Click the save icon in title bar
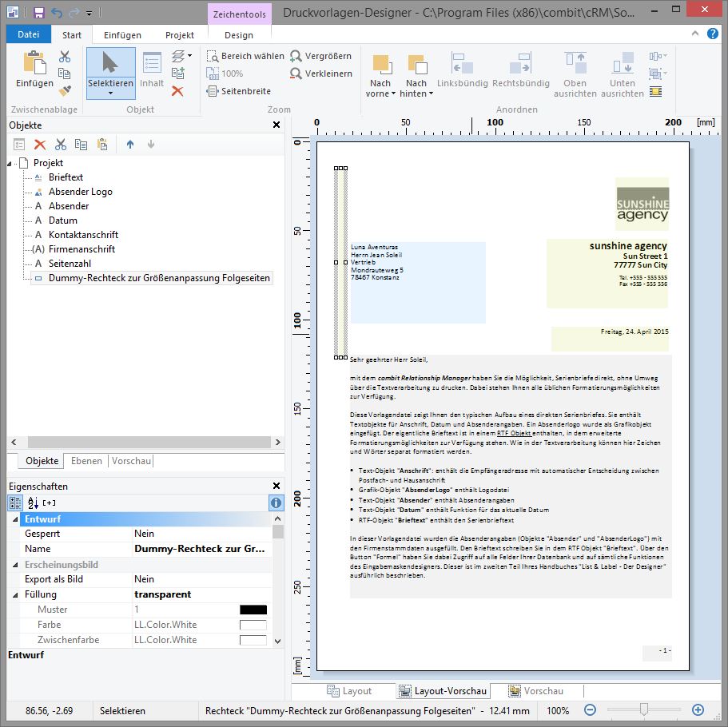This screenshot has height=727, width=728. pos(38,13)
